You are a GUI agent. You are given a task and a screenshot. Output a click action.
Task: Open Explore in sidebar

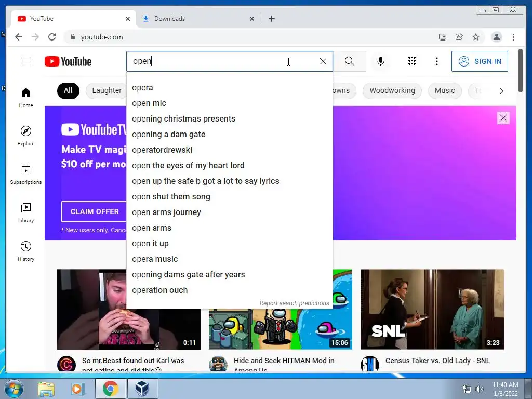coord(26,136)
